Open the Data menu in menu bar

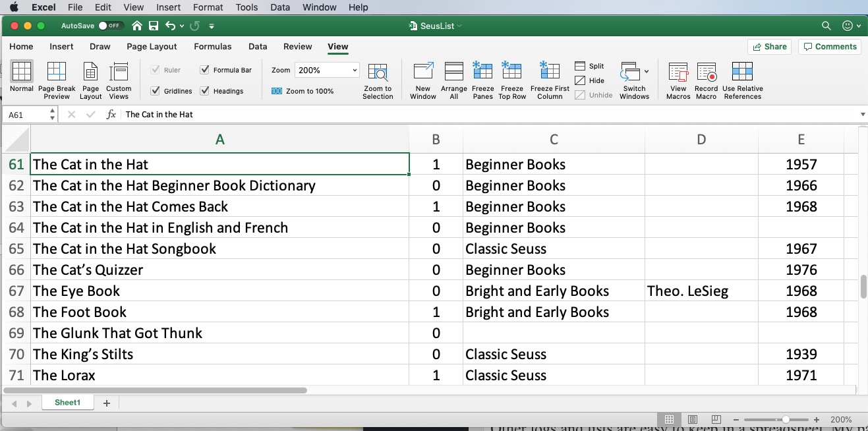(x=279, y=7)
